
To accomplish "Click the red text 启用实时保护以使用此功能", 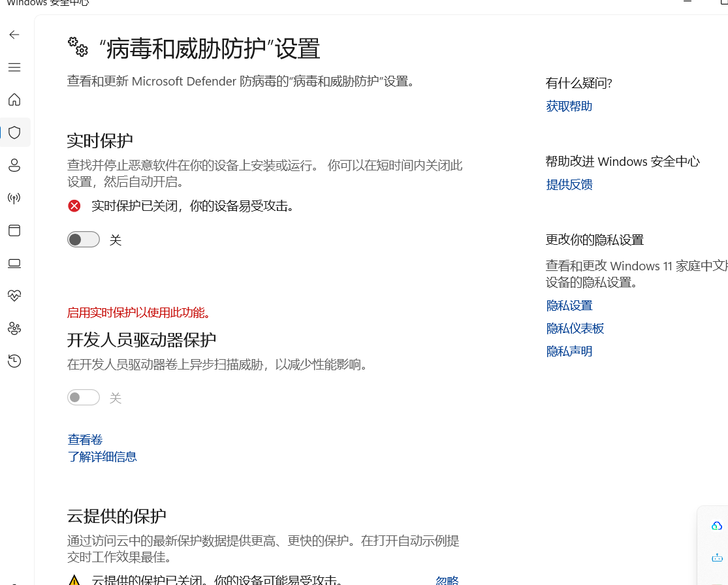I will click(139, 313).
